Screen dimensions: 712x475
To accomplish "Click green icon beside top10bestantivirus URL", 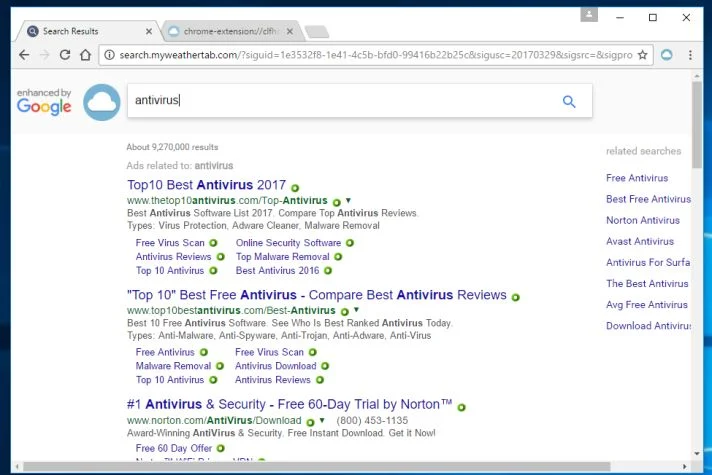I will coord(345,312).
